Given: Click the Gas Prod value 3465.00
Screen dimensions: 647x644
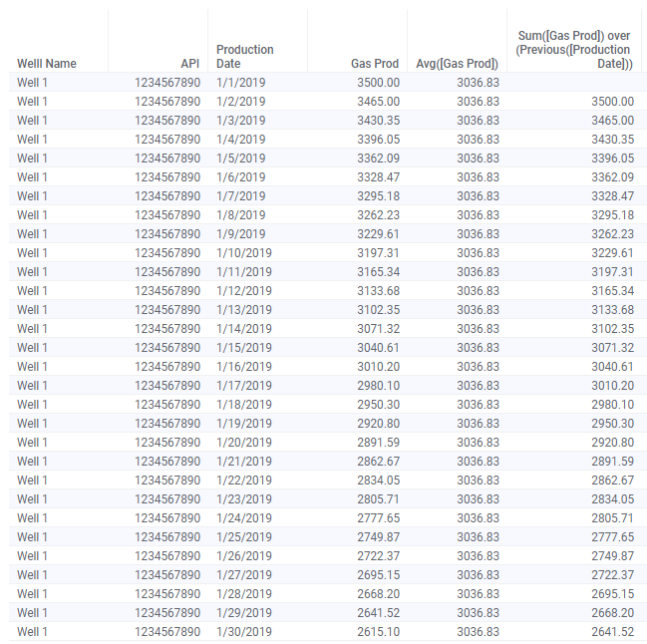Looking at the screenshot, I should [378, 102].
